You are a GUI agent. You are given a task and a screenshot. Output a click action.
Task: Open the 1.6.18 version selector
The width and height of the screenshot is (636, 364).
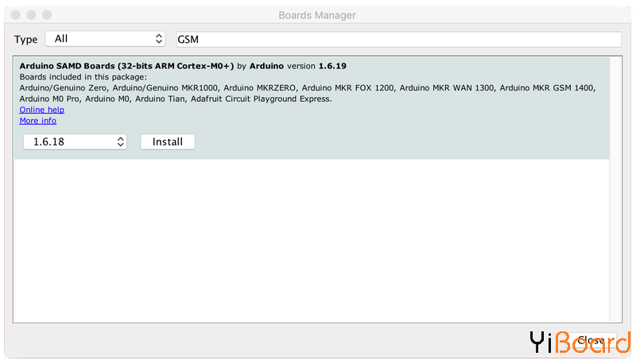click(75, 142)
